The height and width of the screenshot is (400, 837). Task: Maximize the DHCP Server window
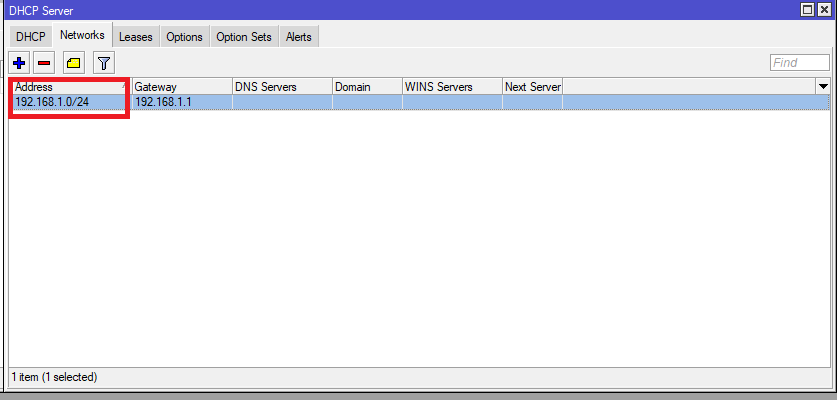(808, 10)
